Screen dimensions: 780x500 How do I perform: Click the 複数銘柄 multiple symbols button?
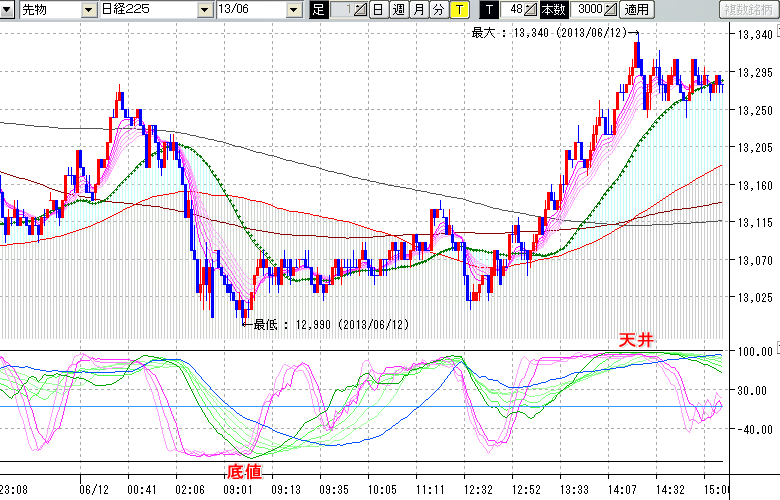click(x=748, y=10)
